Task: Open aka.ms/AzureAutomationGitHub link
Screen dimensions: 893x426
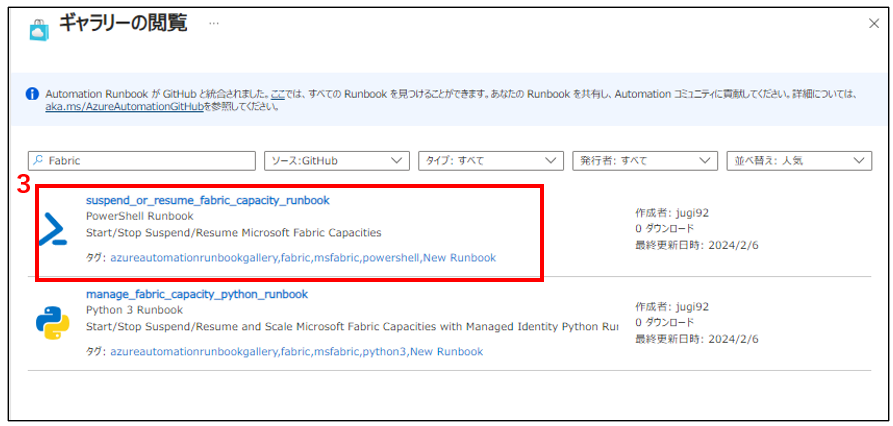Action: click(x=124, y=106)
